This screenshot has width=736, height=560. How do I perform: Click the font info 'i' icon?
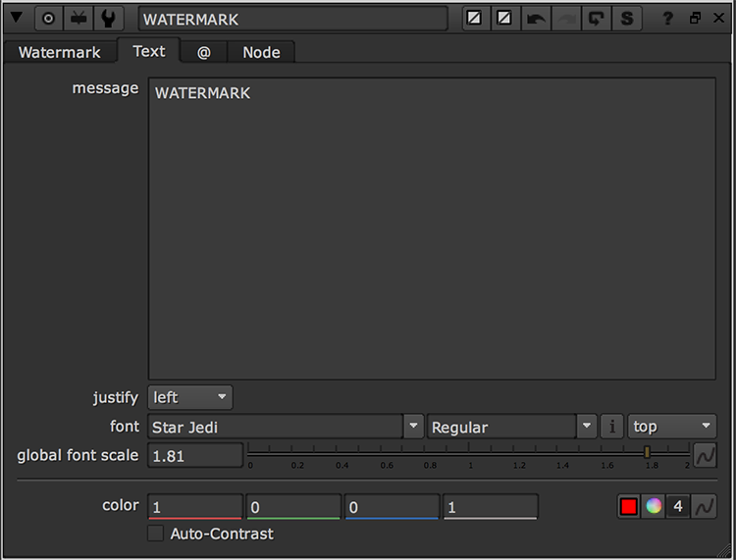pyautogui.click(x=612, y=427)
